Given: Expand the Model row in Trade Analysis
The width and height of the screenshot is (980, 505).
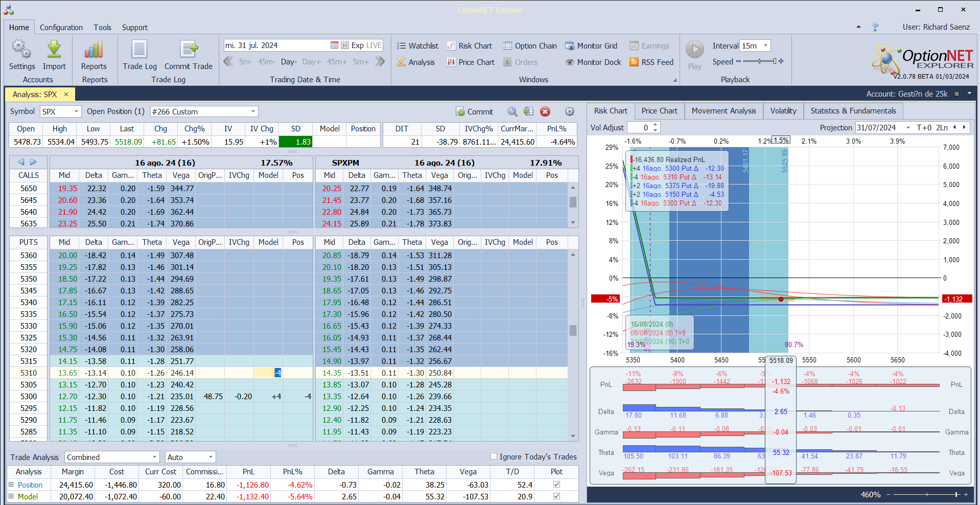Looking at the screenshot, I should point(11,496).
